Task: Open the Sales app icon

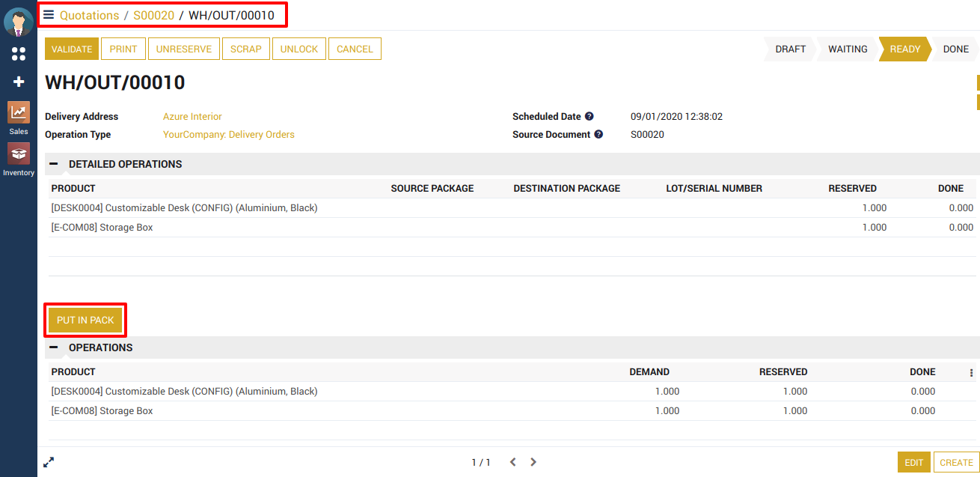Action: [x=19, y=113]
